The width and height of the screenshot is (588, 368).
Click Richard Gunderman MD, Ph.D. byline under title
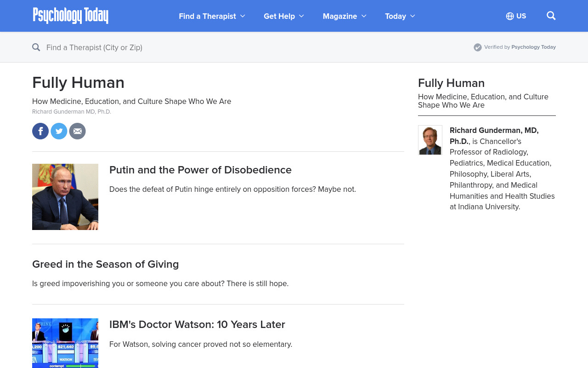pos(72,112)
